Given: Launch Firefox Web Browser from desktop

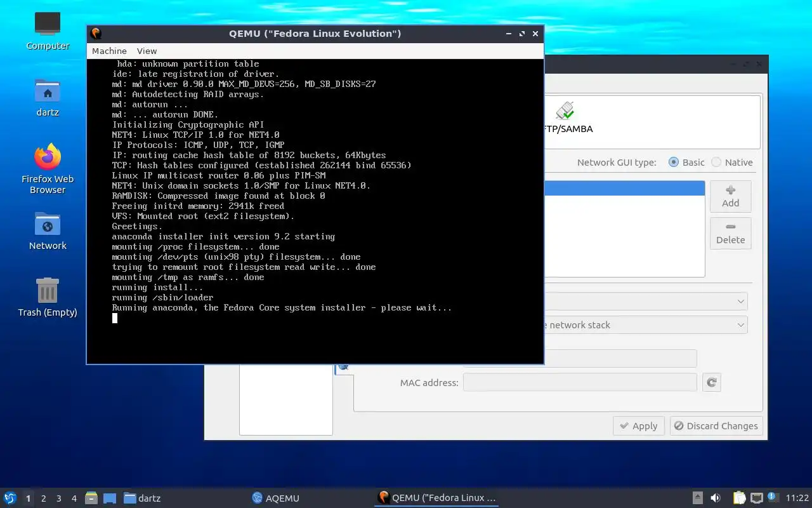Looking at the screenshot, I should (48, 168).
